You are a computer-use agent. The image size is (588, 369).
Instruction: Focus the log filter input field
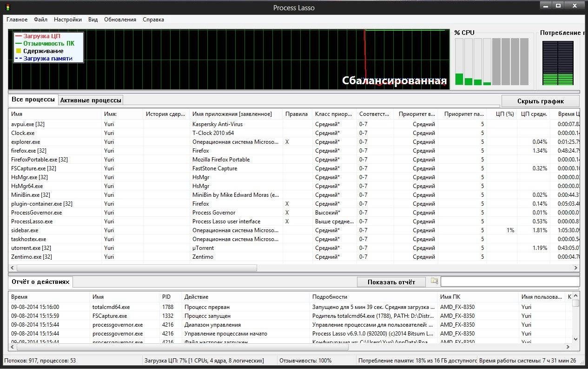click(510, 282)
